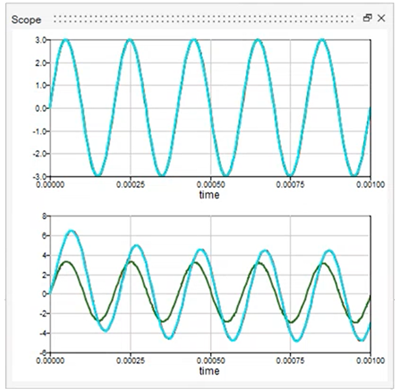This screenshot has width=400, height=392.
Task: Click the -3.0 label on the top plot's y-axis
Action: 40,176
